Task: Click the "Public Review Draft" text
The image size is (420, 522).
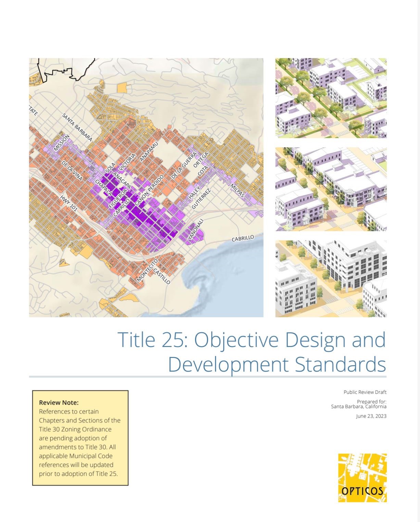Action: 365,392
